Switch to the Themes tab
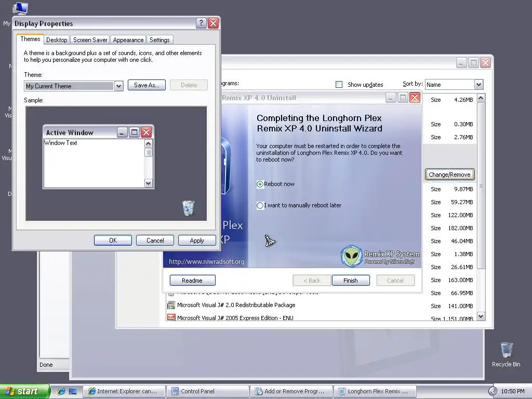The width and height of the screenshot is (532, 399). click(30, 39)
